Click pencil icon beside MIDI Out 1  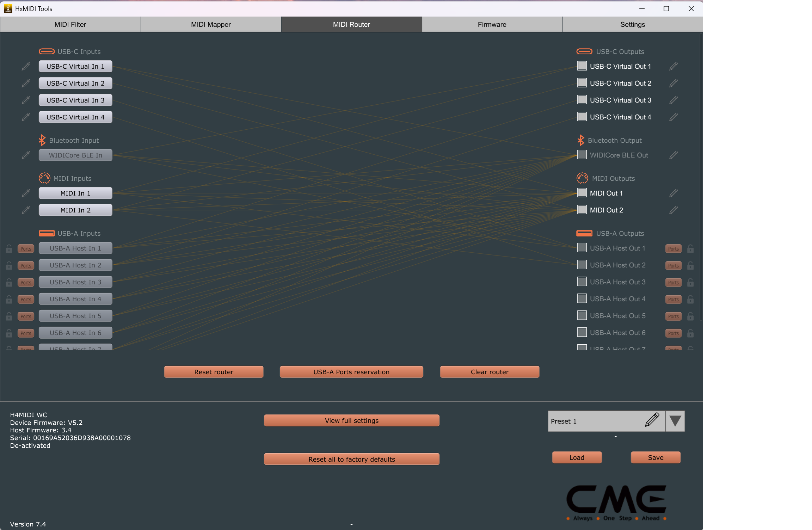(x=673, y=193)
